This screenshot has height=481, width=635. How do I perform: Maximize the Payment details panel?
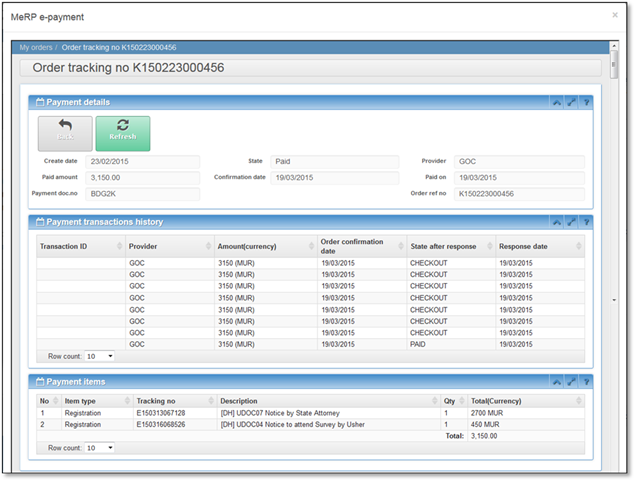(571, 102)
